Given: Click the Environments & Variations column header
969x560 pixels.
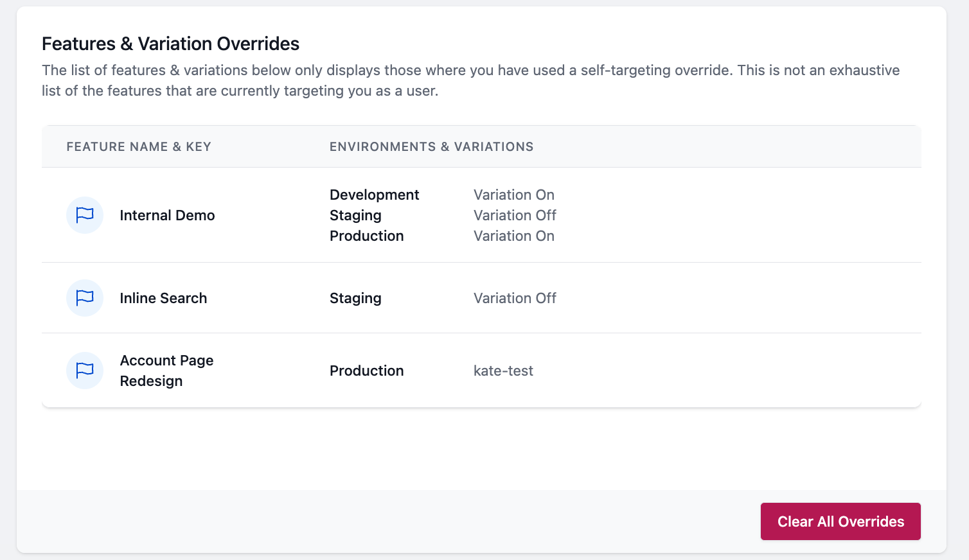Looking at the screenshot, I should pos(431,146).
